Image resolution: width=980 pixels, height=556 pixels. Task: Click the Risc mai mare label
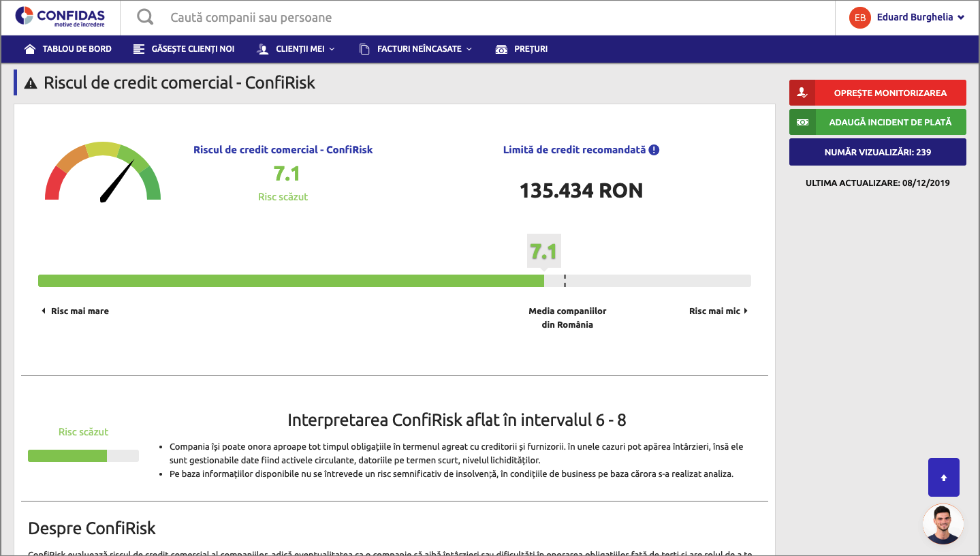coord(80,311)
